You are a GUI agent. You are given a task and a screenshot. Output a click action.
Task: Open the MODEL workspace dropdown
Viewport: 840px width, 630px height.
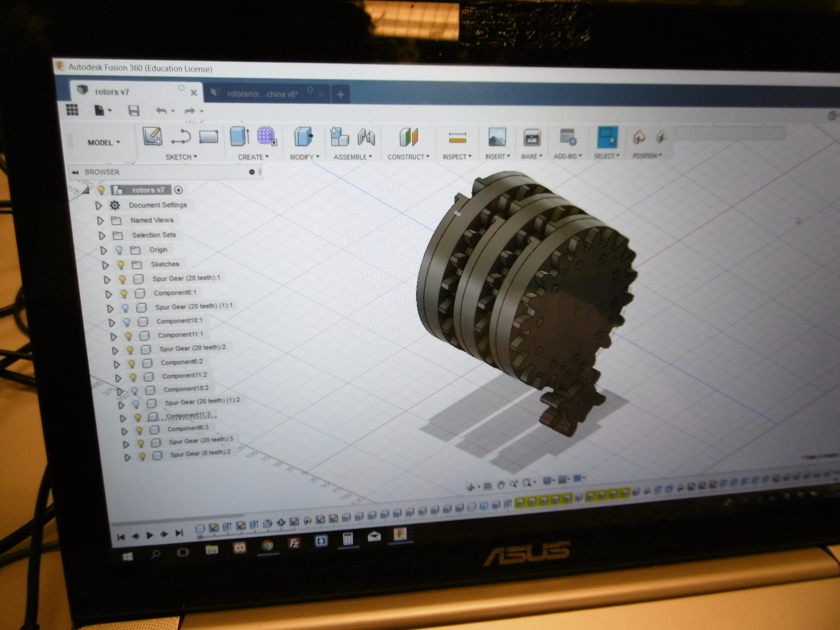pyautogui.click(x=103, y=143)
